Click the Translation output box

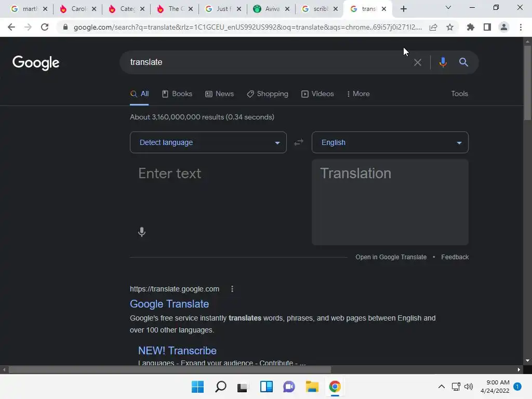pyautogui.click(x=390, y=202)
